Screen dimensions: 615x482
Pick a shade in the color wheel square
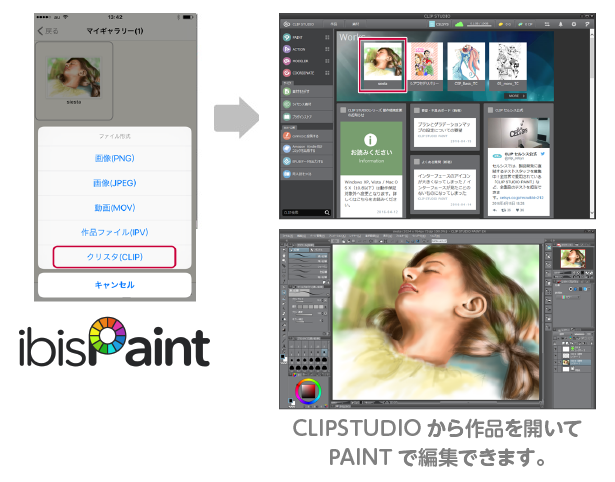pos(308,391)
